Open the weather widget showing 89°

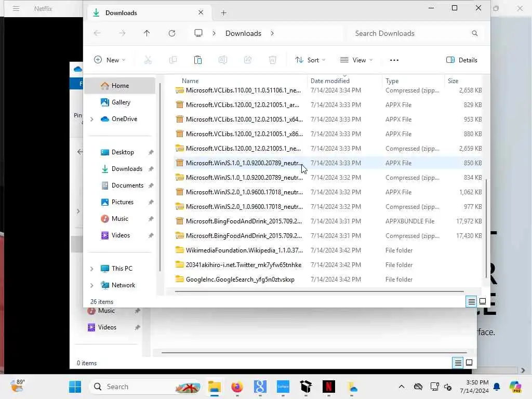pyautogui.click(x=17, y=386)
